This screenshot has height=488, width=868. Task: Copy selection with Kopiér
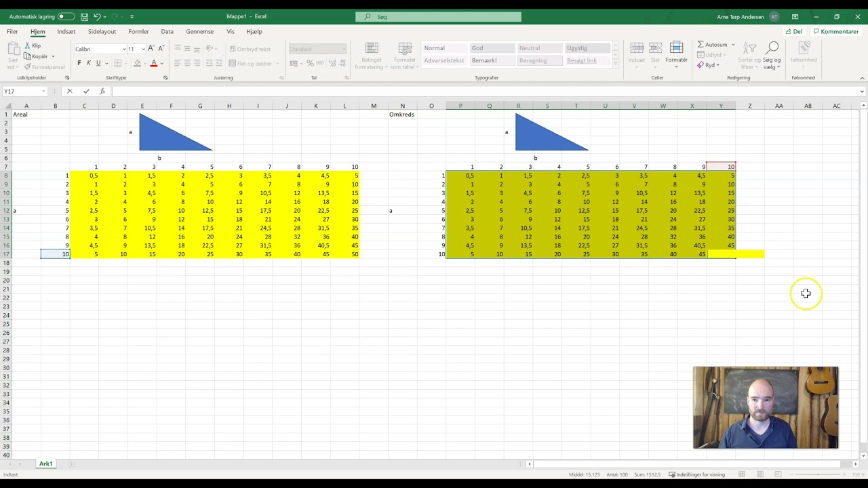click(36, 56)
